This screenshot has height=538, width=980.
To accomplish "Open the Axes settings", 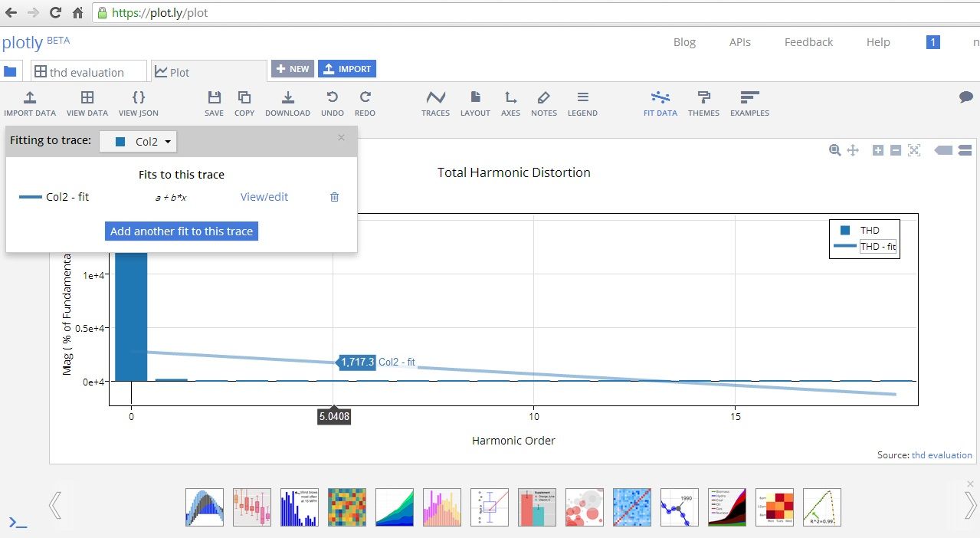I will click(x=510, y=102).
